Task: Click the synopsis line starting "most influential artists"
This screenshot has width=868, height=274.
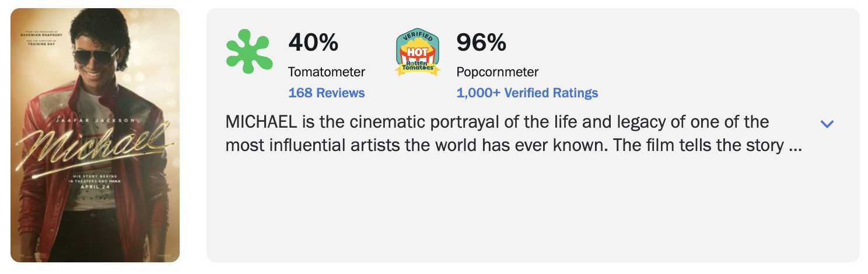Action: tap(513, 145)
